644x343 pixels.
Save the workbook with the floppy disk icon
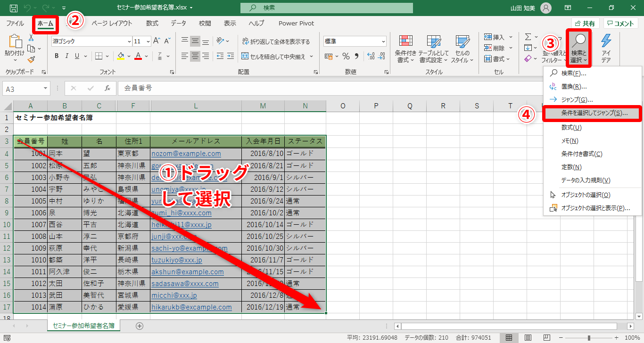pos(14,8)
